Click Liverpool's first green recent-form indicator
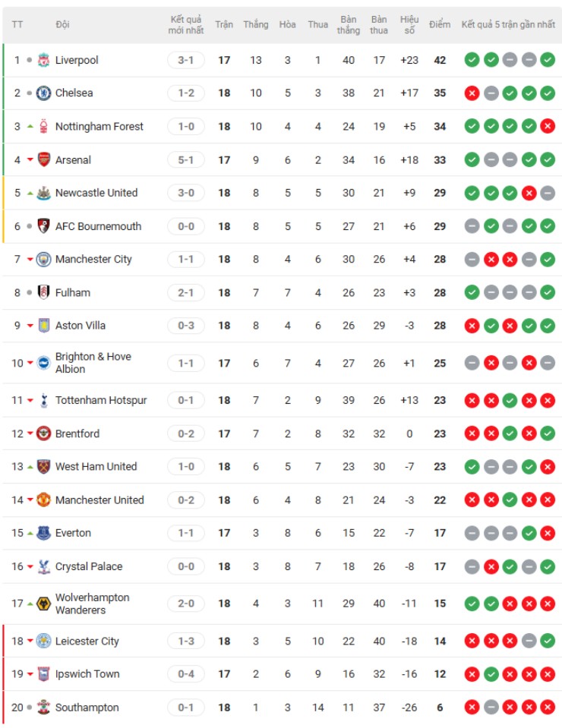The image size is (562, 728). tap(472, 60)
